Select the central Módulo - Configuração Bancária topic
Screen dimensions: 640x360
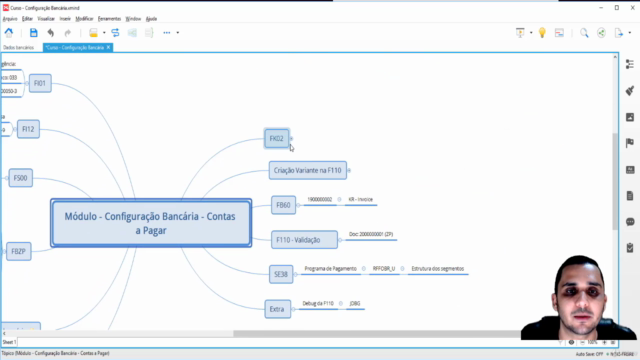point(151,223)
